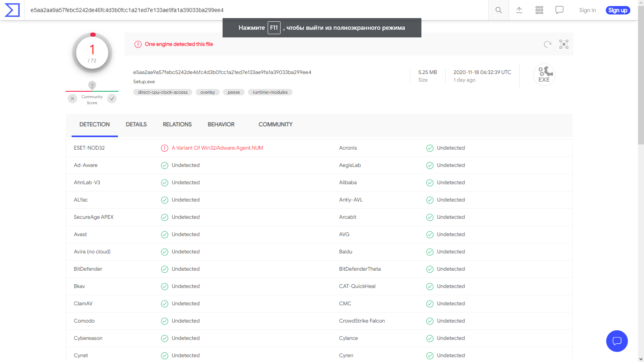Click the Cyren engine name

[346, 356]
